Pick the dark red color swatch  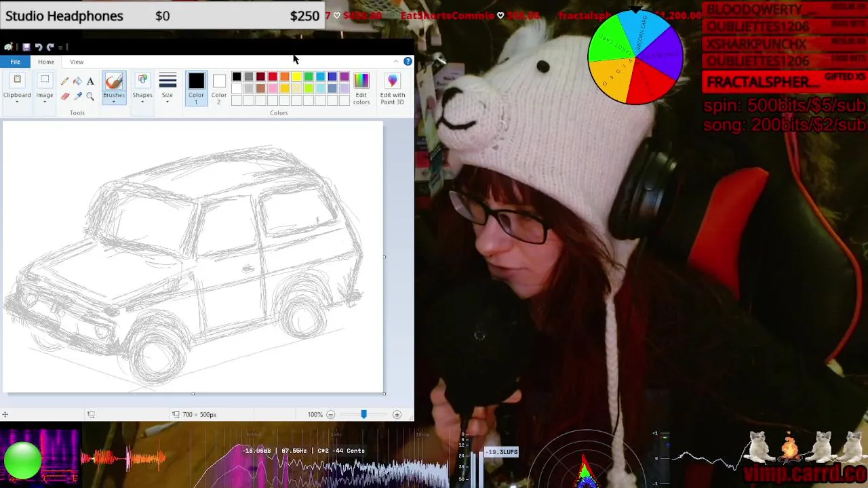pyautogui.click(x=260, y=77)
